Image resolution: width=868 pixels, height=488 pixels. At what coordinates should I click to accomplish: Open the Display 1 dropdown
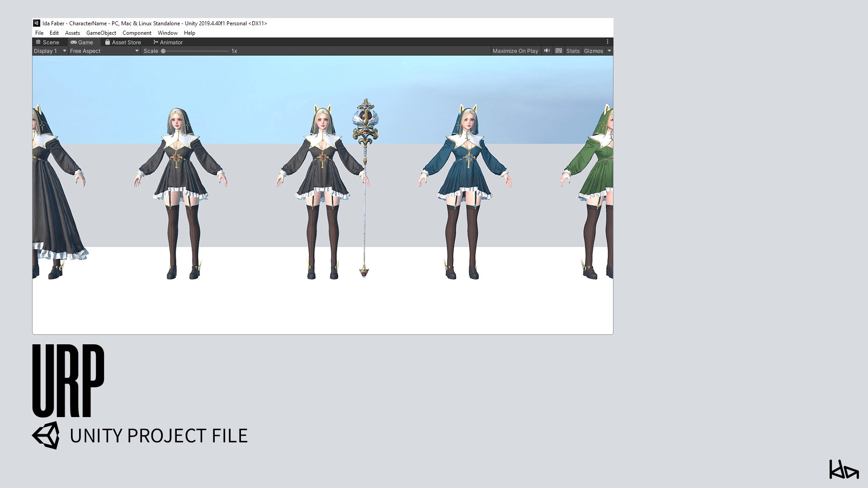(x=50, y=51)
